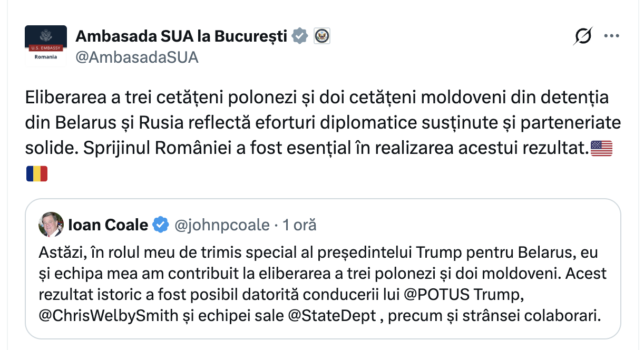Click the State Department seal affiliation badge
The height and width of the screenshot is (350, 644).
coord(321,36)
